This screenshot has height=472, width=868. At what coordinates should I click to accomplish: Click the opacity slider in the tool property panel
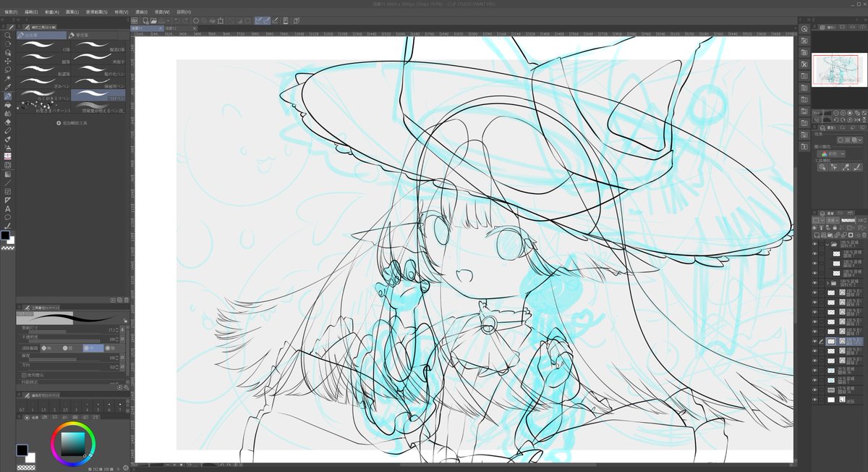64,341
